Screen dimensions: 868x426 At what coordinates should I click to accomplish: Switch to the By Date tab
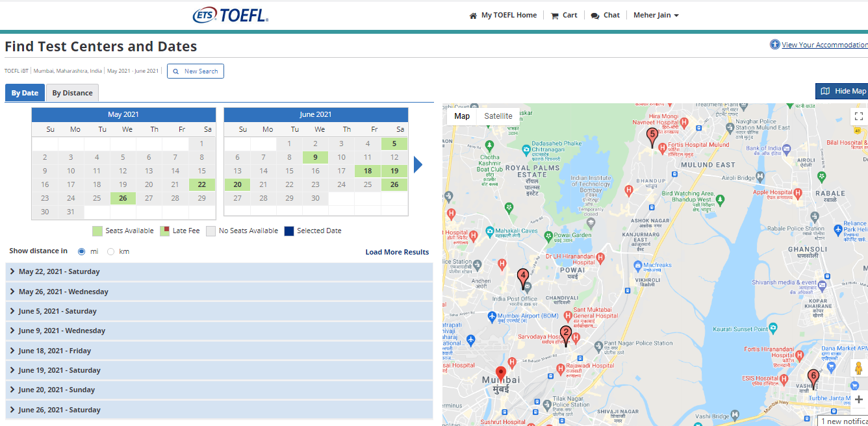click(x=25, y=93)
